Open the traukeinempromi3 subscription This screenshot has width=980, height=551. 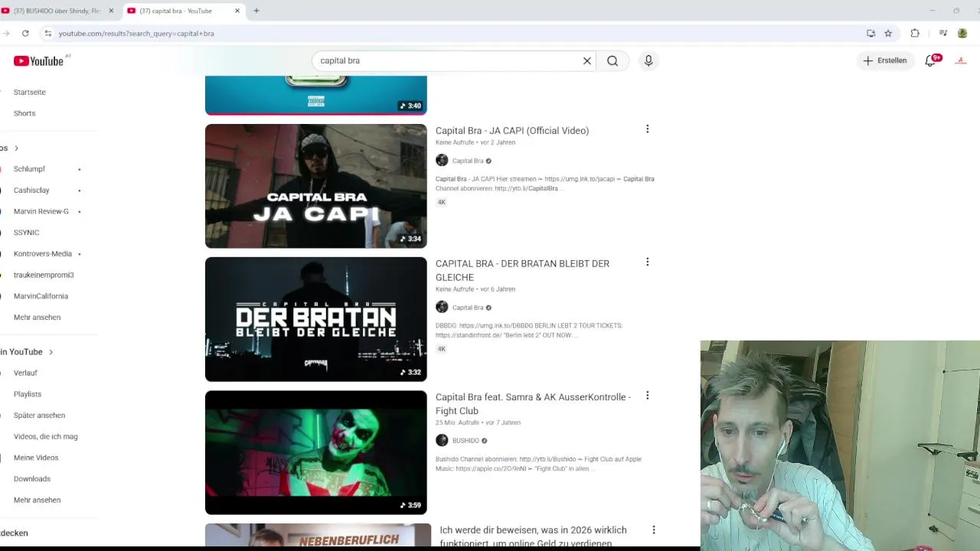pos(44,275)
